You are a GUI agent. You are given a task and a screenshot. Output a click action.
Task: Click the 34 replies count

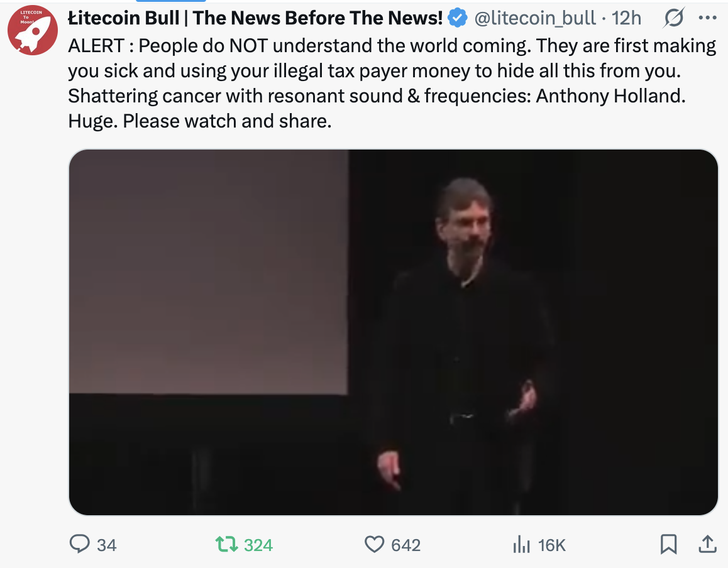(106, 545)
